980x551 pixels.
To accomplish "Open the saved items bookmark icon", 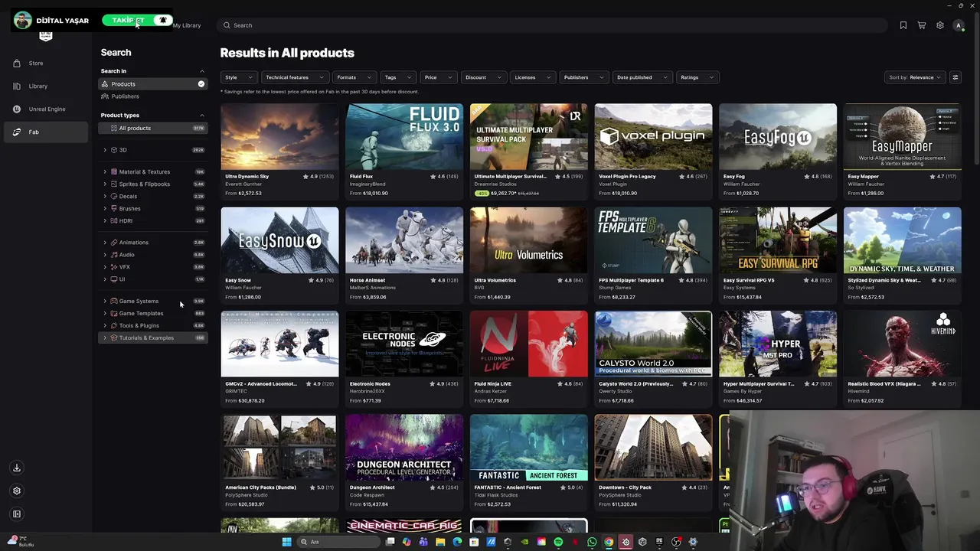I will click(x=903, y=25).
